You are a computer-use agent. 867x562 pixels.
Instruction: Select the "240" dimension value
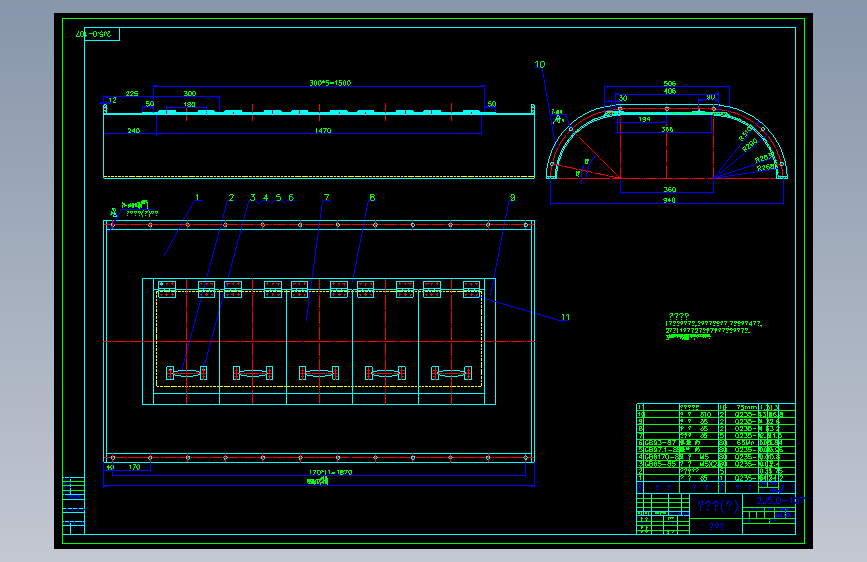click(134, 131)
